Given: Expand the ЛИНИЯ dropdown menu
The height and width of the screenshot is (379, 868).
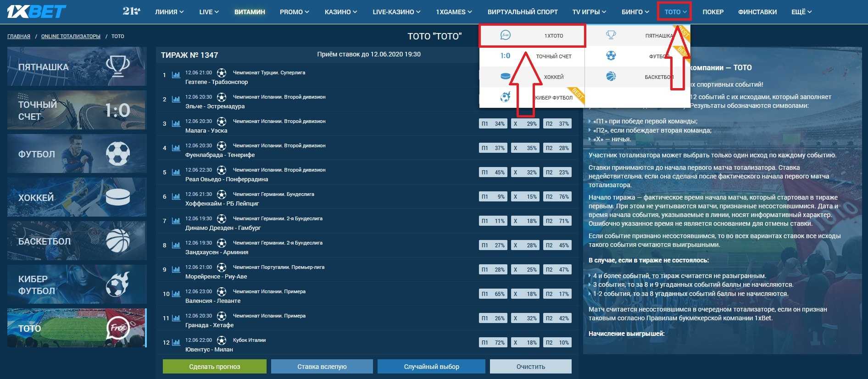Looking at the screenshot, I should click(x=169, y=12).
